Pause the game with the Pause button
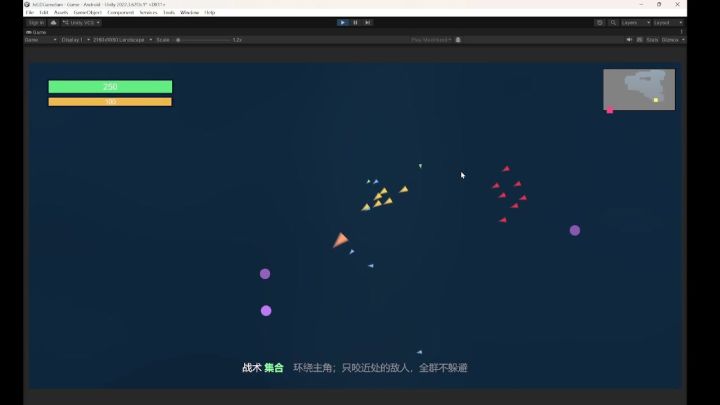This screenshot has height=405, width=720. (x=355, y=22)
